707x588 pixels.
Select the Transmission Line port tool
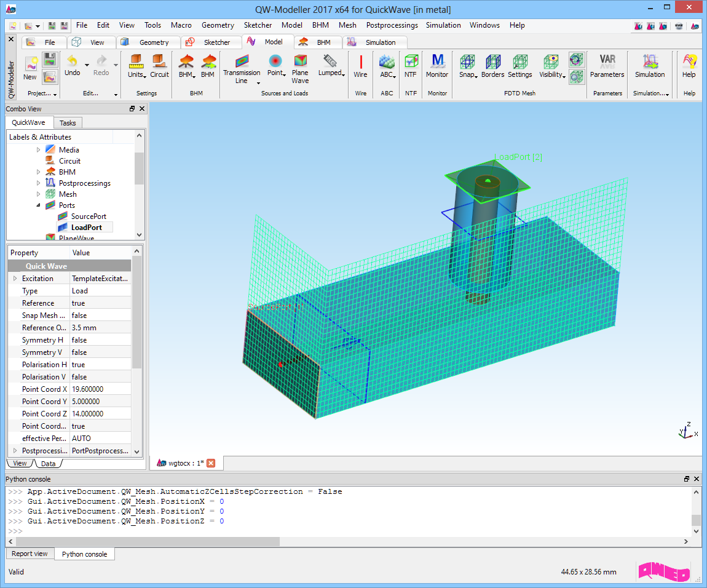(242, 69)
